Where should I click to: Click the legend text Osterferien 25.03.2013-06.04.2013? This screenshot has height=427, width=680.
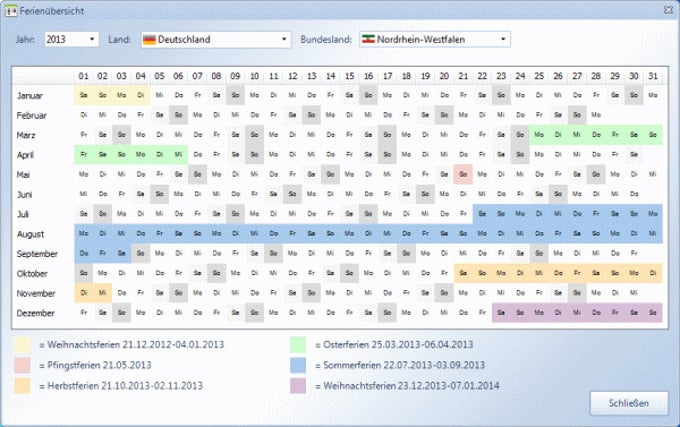[x=398, y=345]
